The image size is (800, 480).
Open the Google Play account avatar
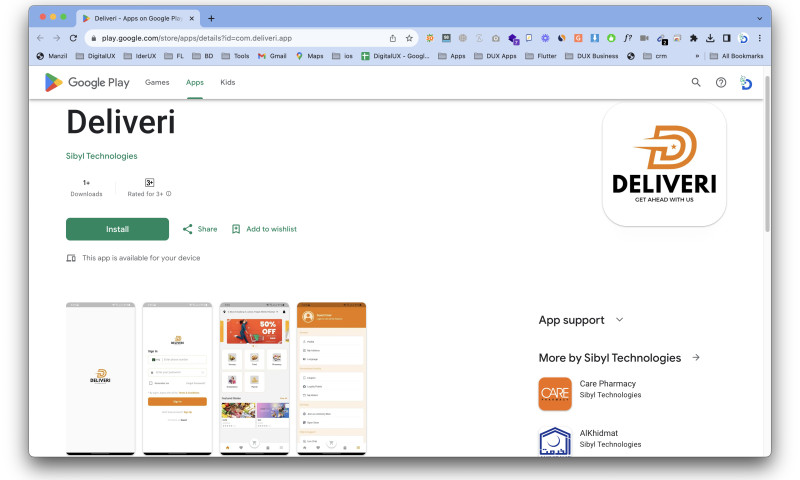[x=745, y=83]
